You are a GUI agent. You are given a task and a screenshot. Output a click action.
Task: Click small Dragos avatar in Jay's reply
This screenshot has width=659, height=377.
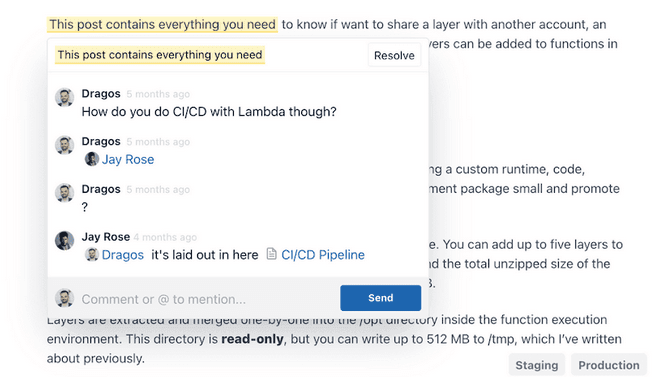point(92,254)
